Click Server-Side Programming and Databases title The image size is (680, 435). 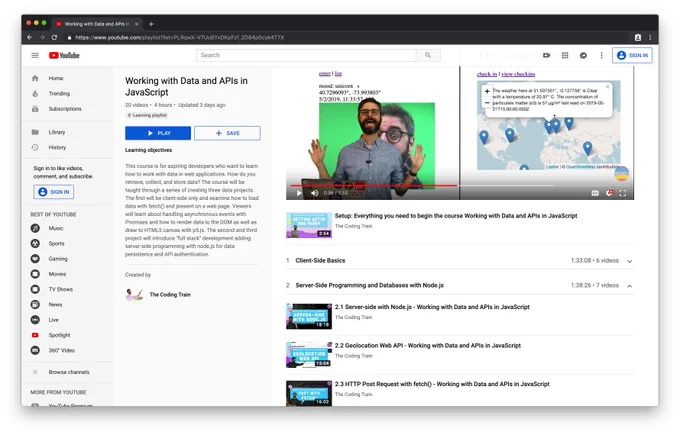tap(369, 285)
